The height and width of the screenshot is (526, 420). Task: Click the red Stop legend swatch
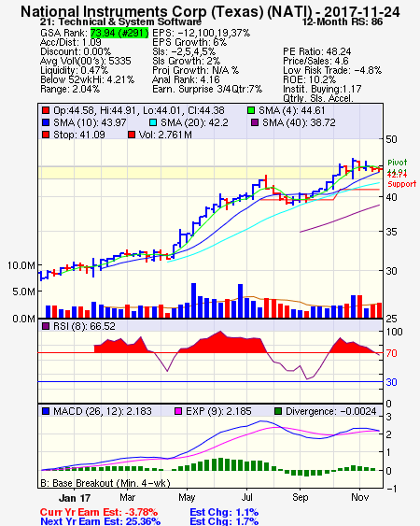point(46,135)
